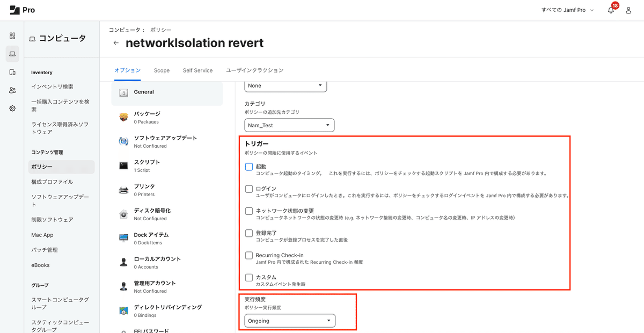Open the Nam_Test category dropdown
The image size is (644, 333).
(289, 125)
